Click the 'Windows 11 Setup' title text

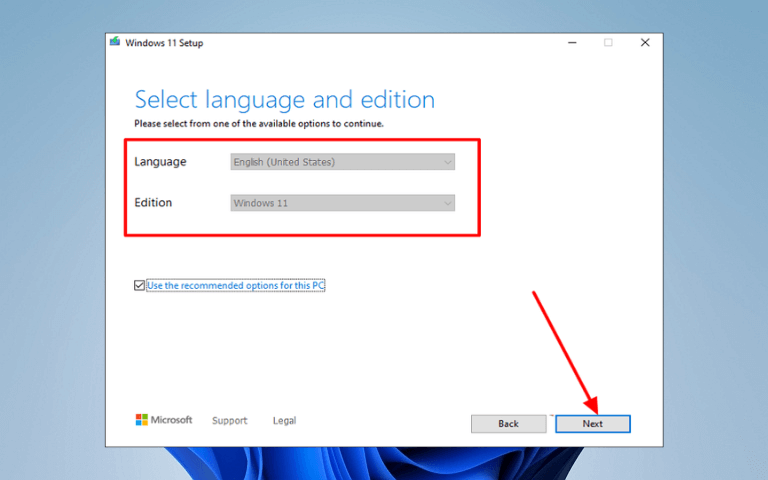point(164,43)
